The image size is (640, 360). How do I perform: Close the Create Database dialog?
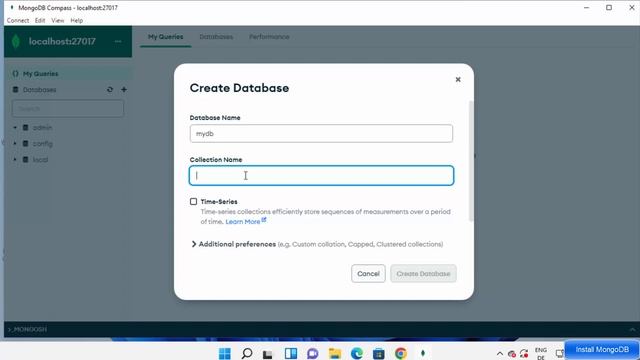coord(458,80)
